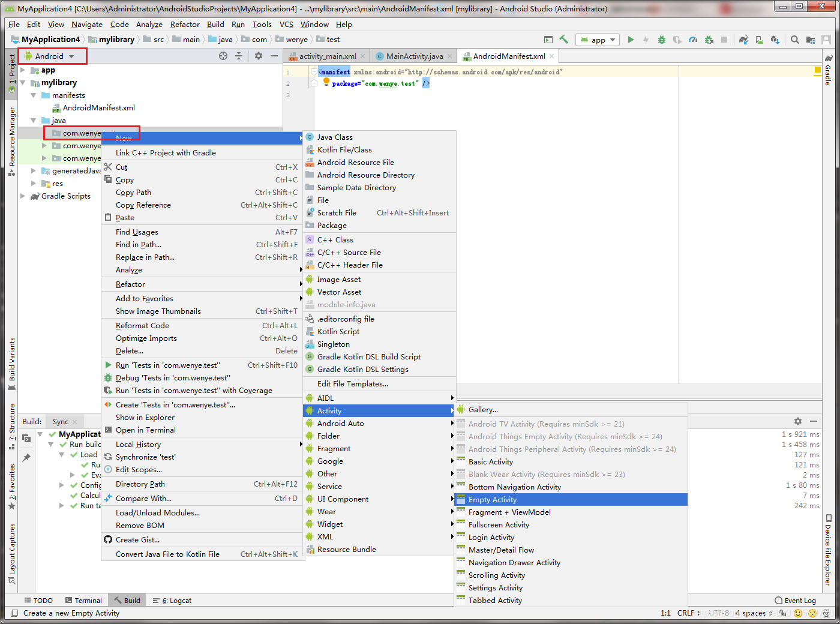Click yellow warning stripe mark in editor

tap(817, 70)
